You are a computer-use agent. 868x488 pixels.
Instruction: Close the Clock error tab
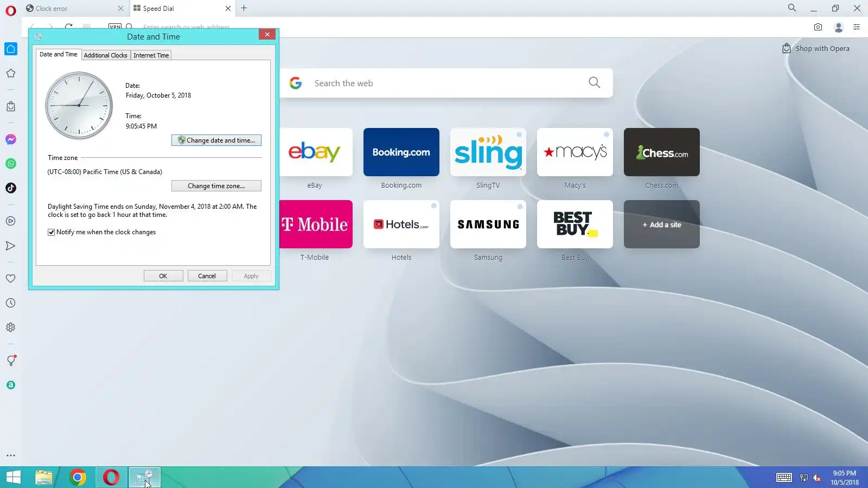click(120, 8)
